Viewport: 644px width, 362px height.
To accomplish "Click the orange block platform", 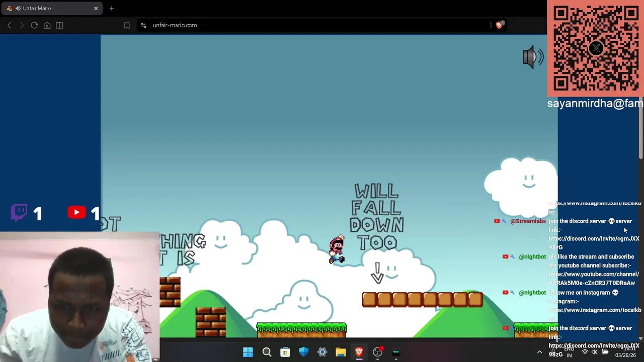I will point(422,300).
